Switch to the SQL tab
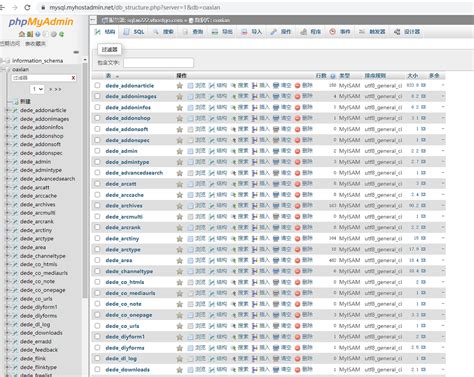474x377 pixels. 134,32
